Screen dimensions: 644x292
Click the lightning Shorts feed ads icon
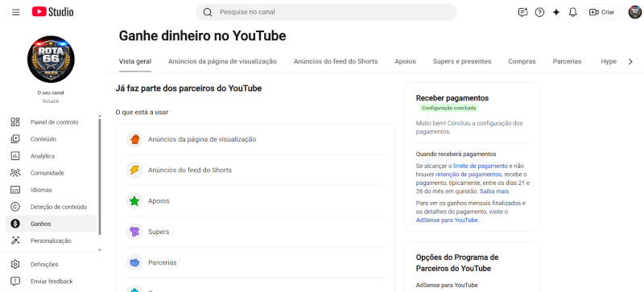pyautogui.click(x=134, y=170)
